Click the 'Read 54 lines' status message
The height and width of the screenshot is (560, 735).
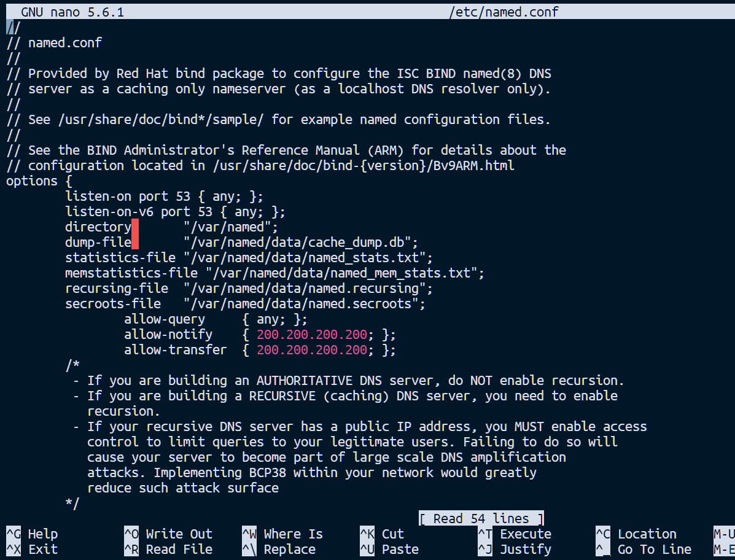click(x=481, y=519)
